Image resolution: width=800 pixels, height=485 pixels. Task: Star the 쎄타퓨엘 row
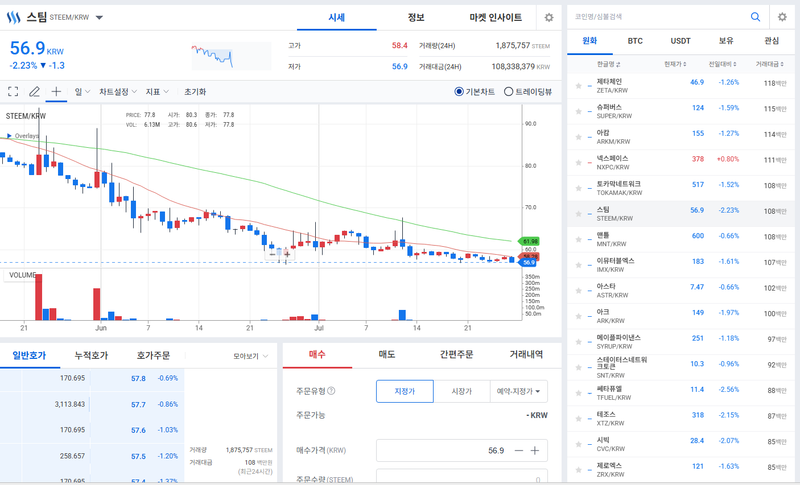click(x=579, y=393)
